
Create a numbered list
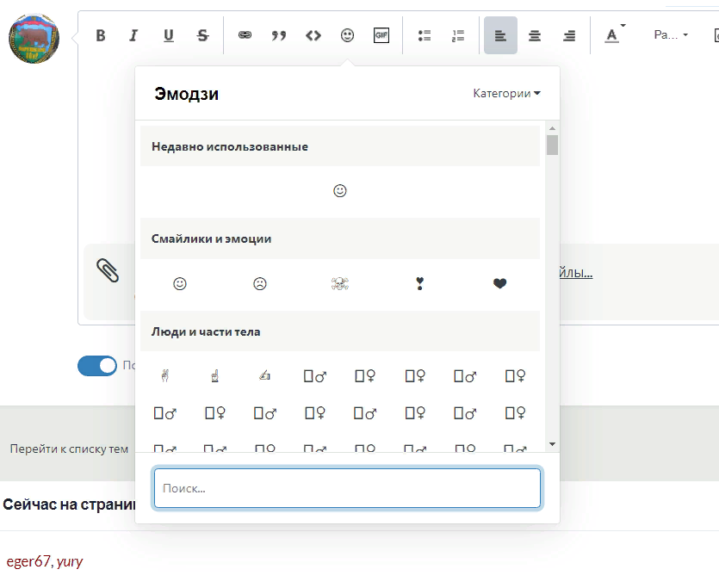coord(457,35)
